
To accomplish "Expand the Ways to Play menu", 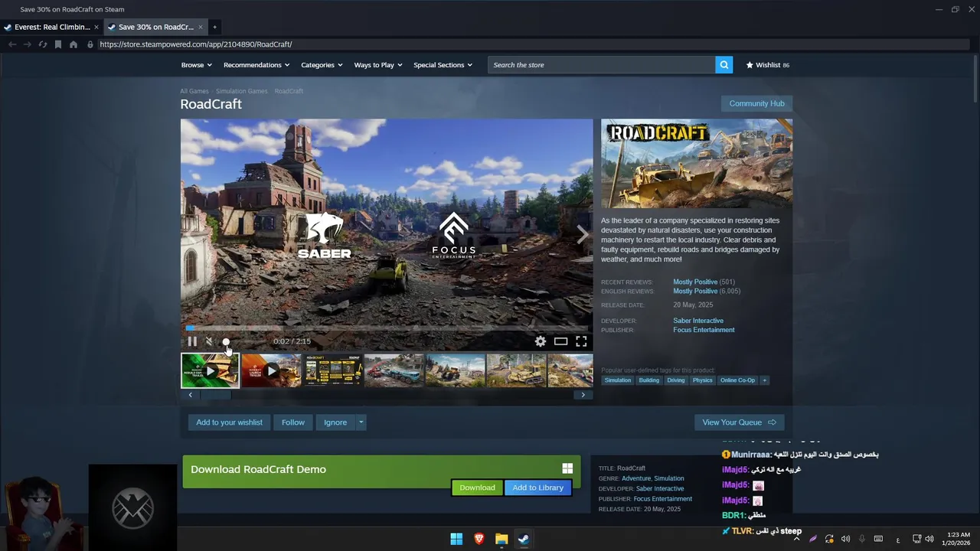I will [x=378, y=65].
